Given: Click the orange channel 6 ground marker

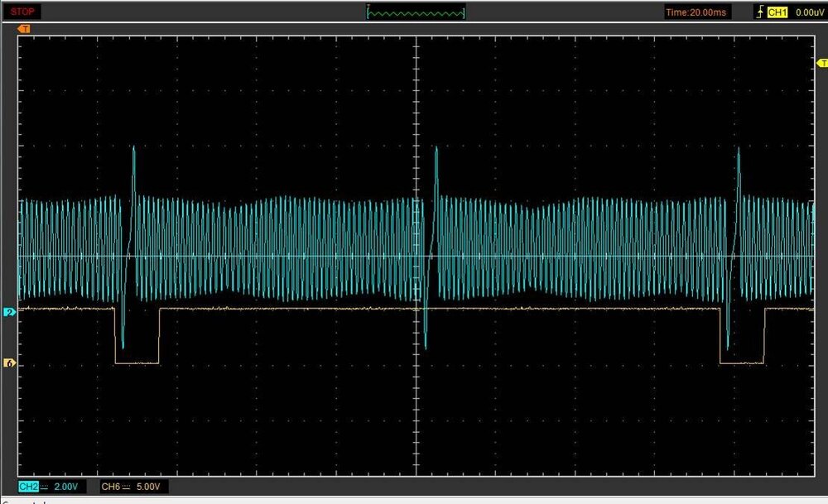Looking at the screenshot, I should click(9, 362).
